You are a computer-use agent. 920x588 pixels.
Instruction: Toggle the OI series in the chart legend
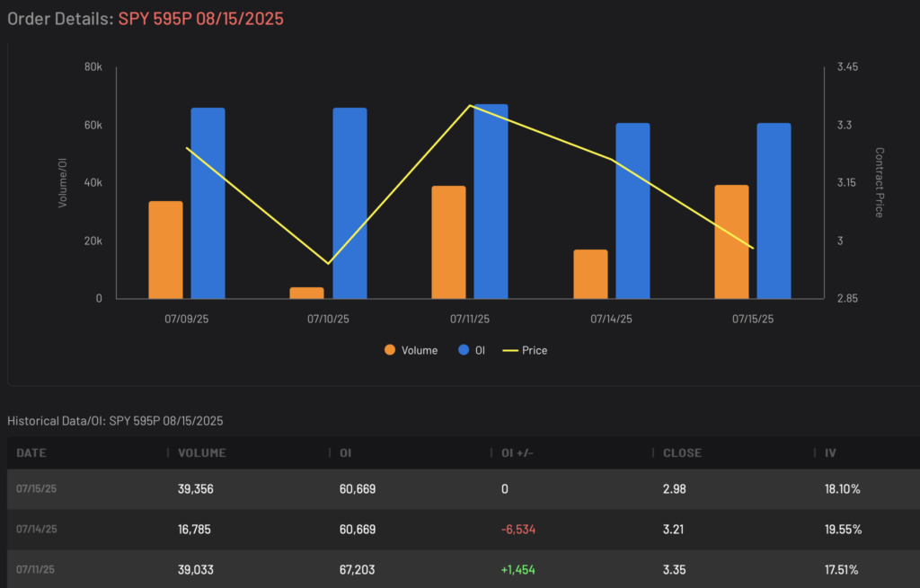(471, 350)
